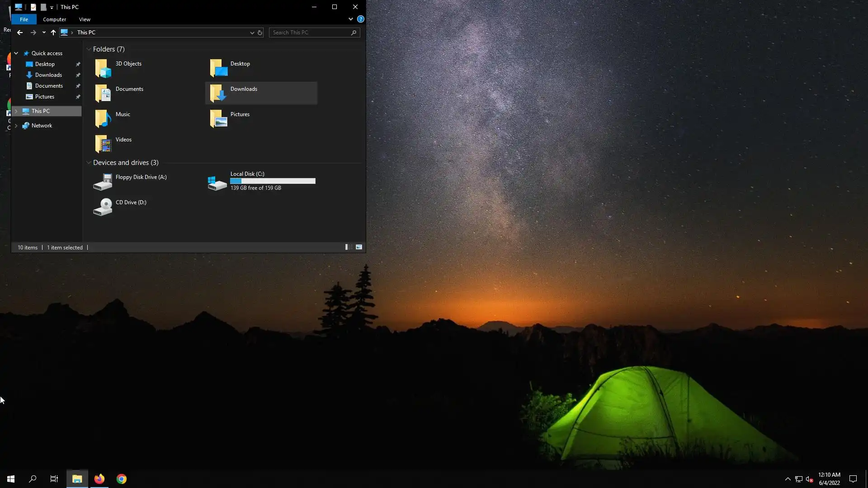Image resolution: width=868 pixels, height=488 pixels.
Task: Expand the Network tree node
Action: pos(16,126)
